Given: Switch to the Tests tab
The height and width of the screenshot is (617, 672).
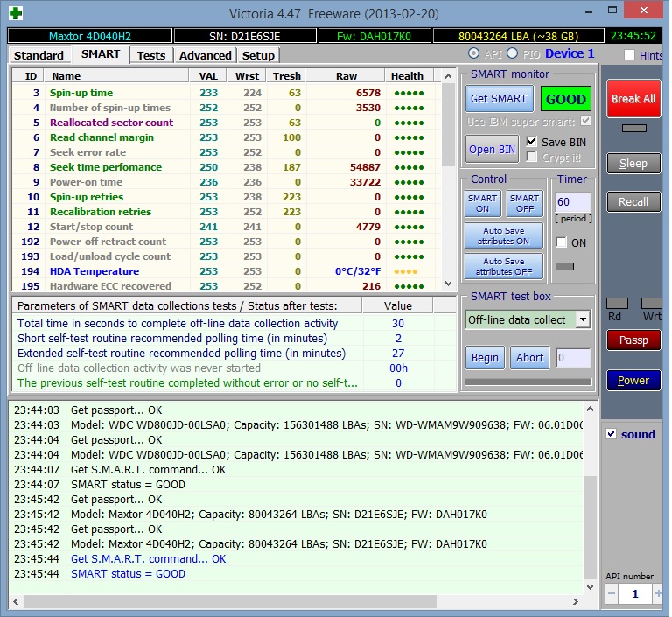Looking at the screenshot, I should point(151,55).
